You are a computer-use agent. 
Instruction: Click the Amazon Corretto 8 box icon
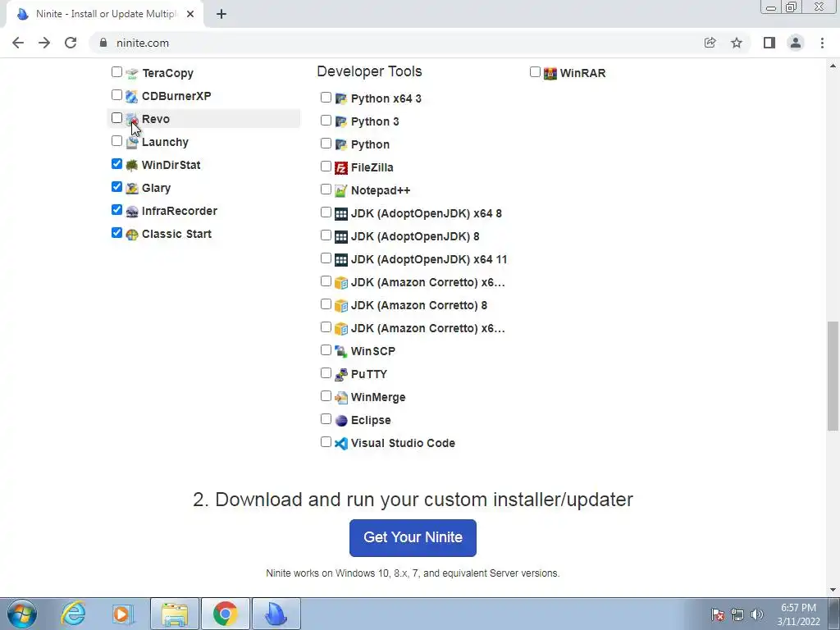[x=340, y=306]
